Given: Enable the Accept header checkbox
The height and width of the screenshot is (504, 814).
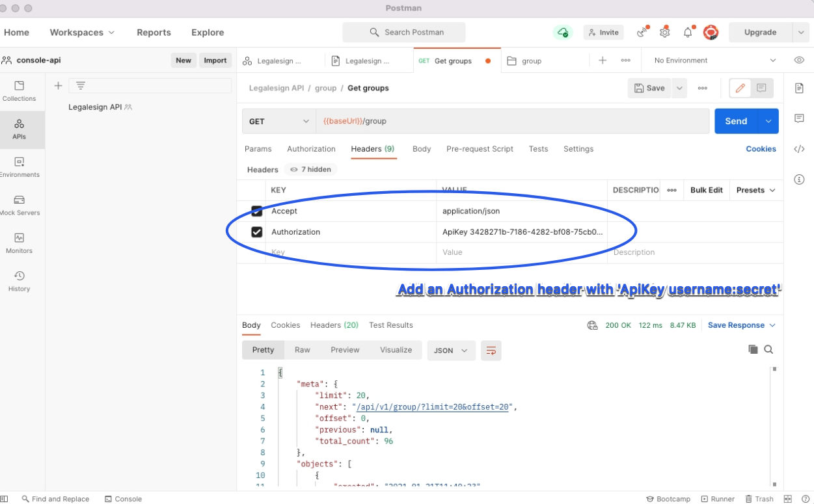Looking at the screenshot, I should click(x=256, y=211).
